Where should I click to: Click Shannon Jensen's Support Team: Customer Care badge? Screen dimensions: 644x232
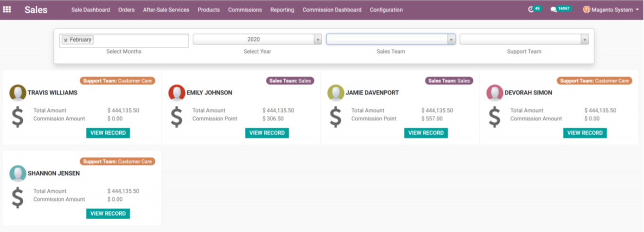[x=117, y=162]
